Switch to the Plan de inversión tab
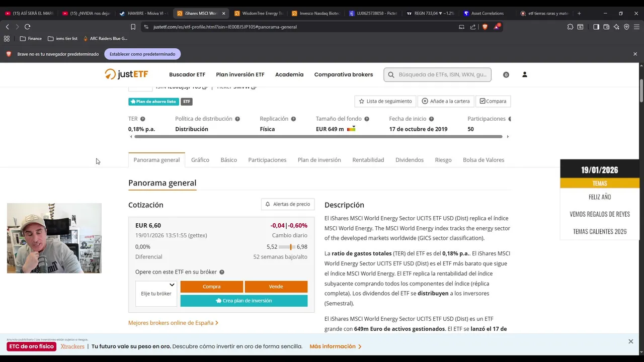Image resolution: width=644 pixels, height=362 pixels. (x=319, y=160)
